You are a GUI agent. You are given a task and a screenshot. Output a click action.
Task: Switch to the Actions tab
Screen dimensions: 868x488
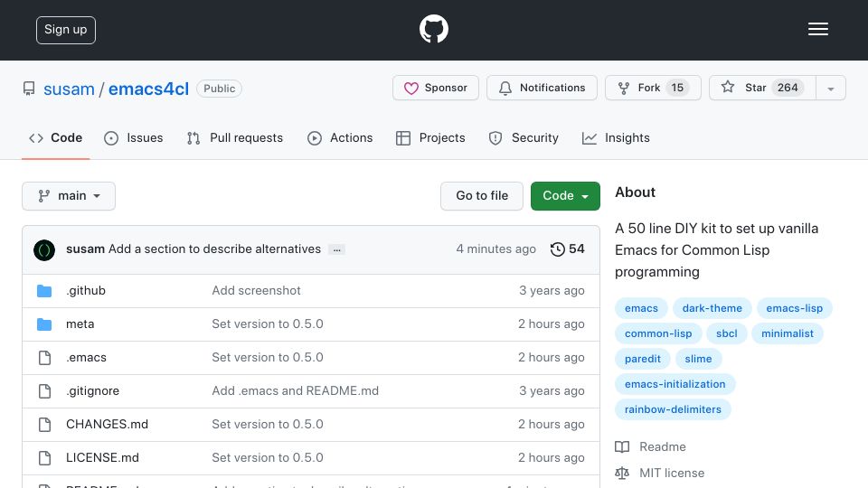tap(340, 137)
